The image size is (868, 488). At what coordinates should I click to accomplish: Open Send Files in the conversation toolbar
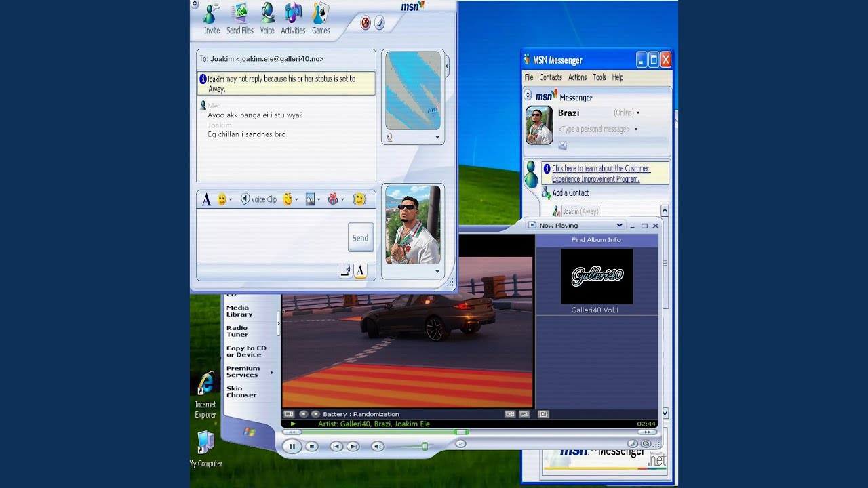point(240,18)
